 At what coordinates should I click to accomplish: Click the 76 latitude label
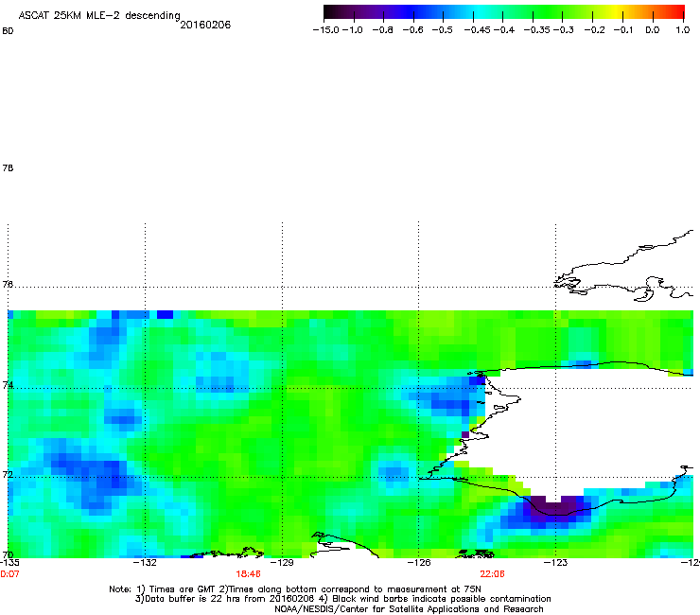[8, 284]
